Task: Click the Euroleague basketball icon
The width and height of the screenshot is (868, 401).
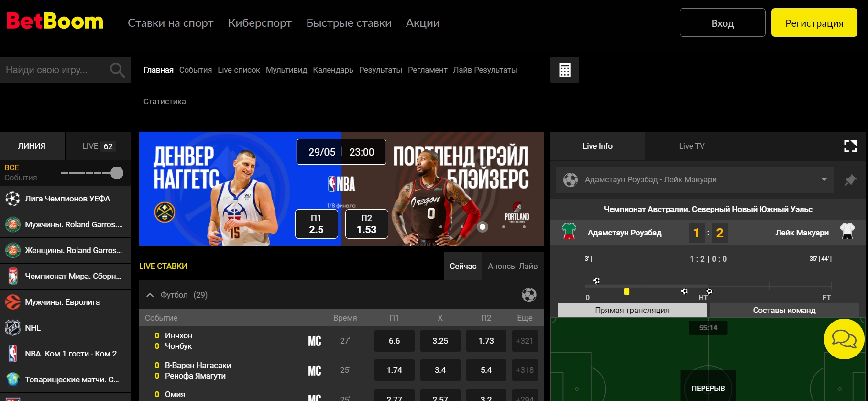Action: pyautogui.click(x=13, y=302)
